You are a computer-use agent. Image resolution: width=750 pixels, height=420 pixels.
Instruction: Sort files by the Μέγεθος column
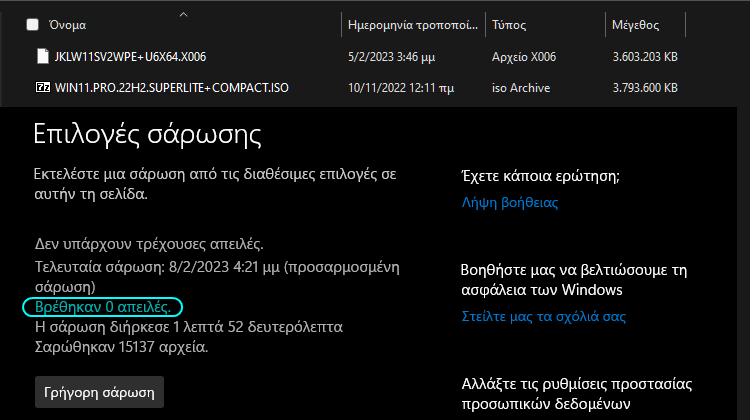(x=635, y=25)
